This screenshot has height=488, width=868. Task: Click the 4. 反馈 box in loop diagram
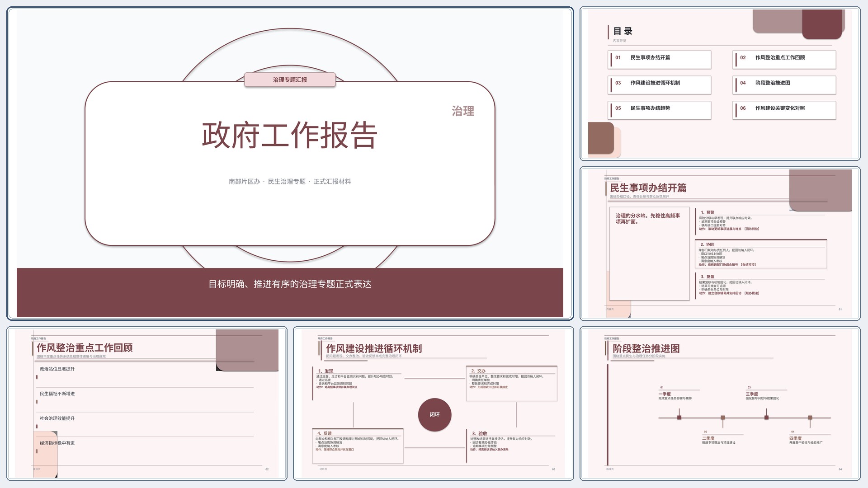pos(358,446)
